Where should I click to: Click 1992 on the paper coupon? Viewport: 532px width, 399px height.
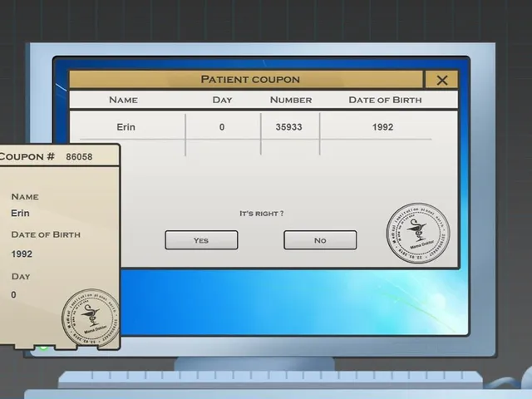pos(22,254)
